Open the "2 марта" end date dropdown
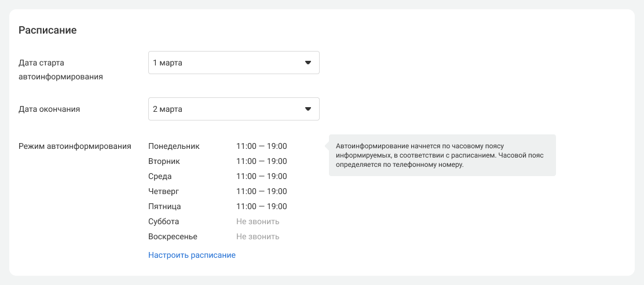The height and width of the screenshot is (285, 644). tap(233, 109)
